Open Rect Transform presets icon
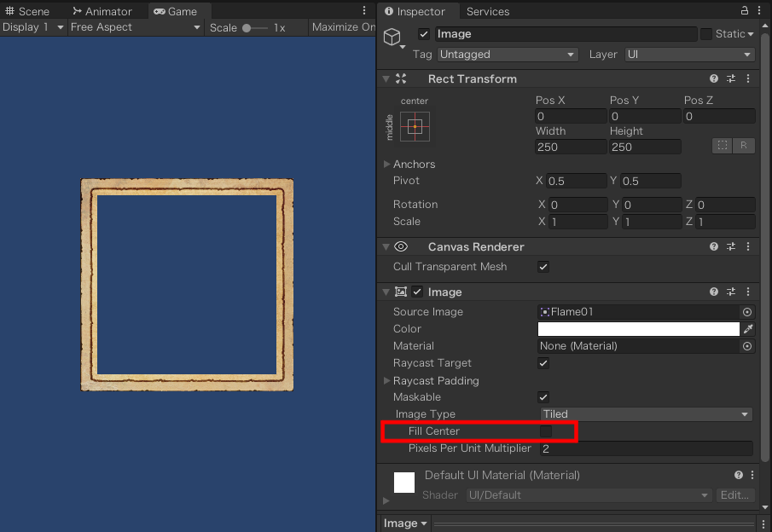 click(x=731, y=78)
